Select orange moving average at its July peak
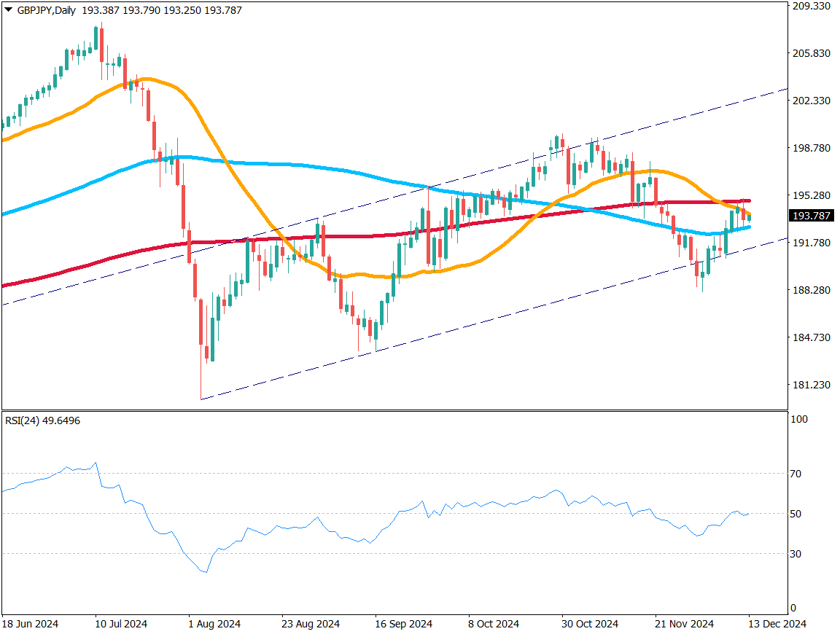 146,78
